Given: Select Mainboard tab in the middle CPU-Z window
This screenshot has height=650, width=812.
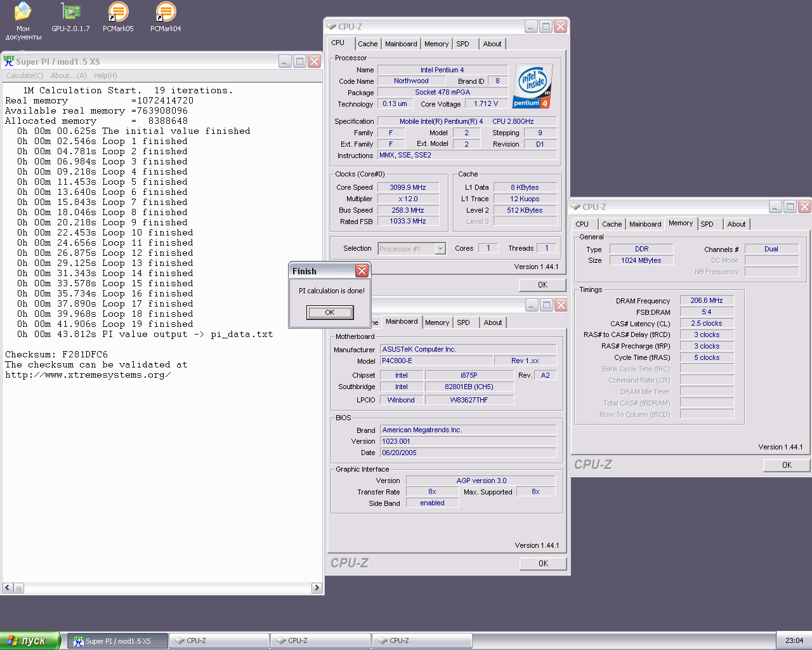Looking at the screenshot, I should coord(402,321).
